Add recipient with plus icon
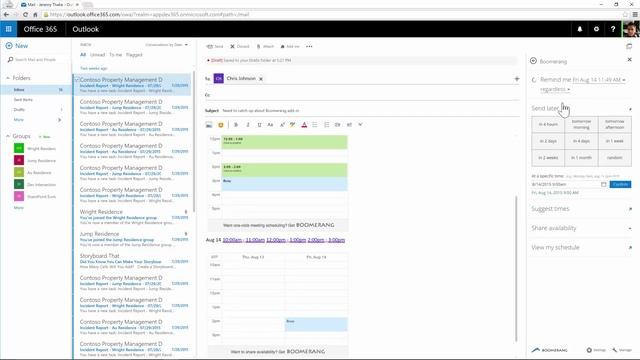This screenshot has width=640, height=360. pyautogui.click(x=517, y=78)
